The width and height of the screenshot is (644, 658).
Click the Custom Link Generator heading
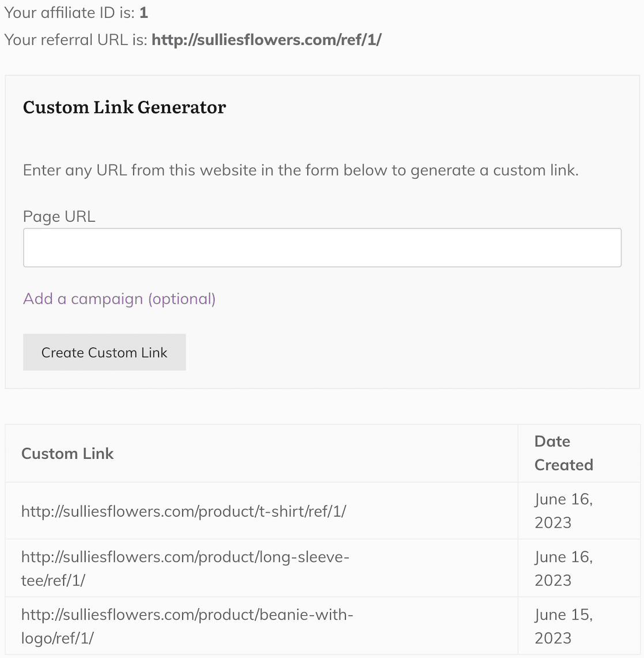pos(125,107)
